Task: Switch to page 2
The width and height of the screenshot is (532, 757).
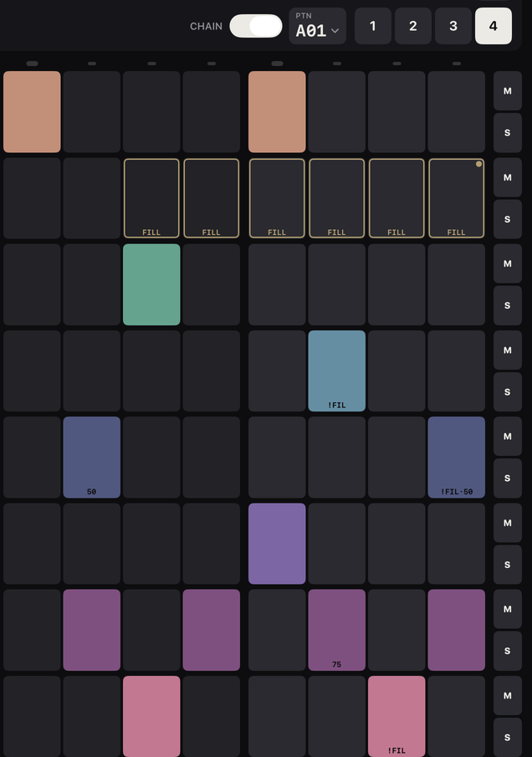Action: (x=412, y=26)
